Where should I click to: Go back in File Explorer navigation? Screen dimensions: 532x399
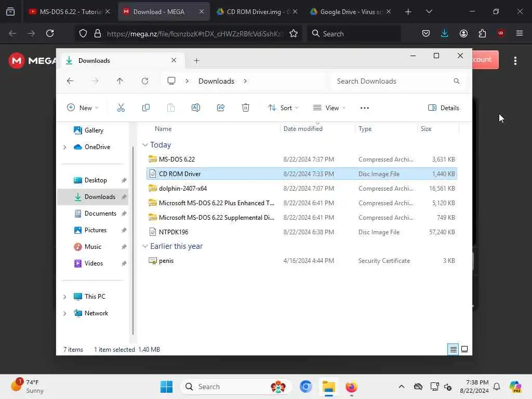pos(70,81)
